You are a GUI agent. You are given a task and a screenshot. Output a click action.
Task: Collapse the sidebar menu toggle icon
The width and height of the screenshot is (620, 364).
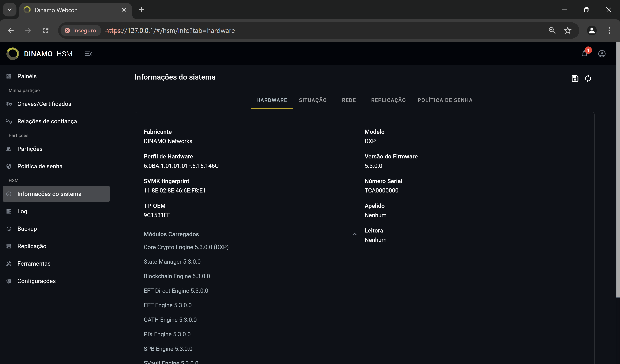tap(88, 54)
